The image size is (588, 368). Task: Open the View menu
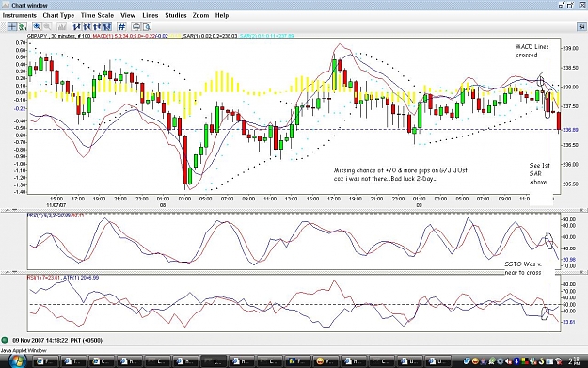[128, 15]
